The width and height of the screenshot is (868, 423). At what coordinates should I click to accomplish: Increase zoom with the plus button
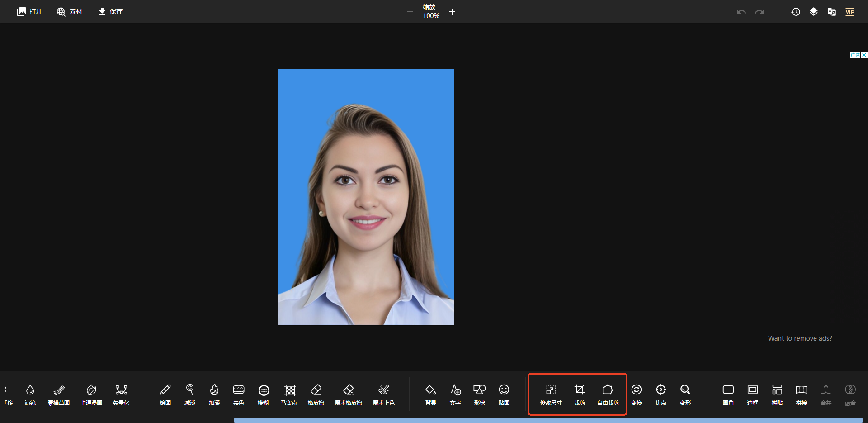[452, 12]
